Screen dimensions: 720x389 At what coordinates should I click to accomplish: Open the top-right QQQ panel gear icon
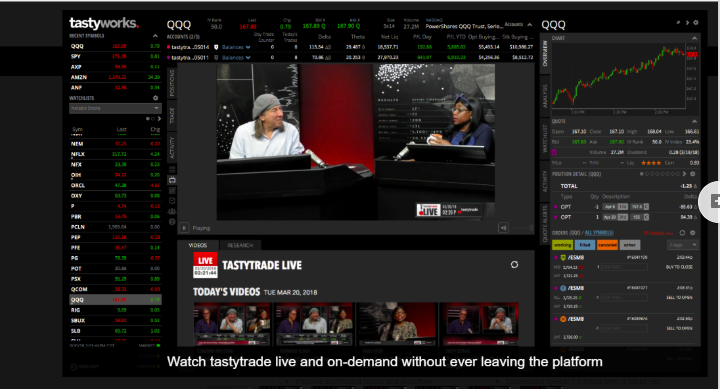696,23
